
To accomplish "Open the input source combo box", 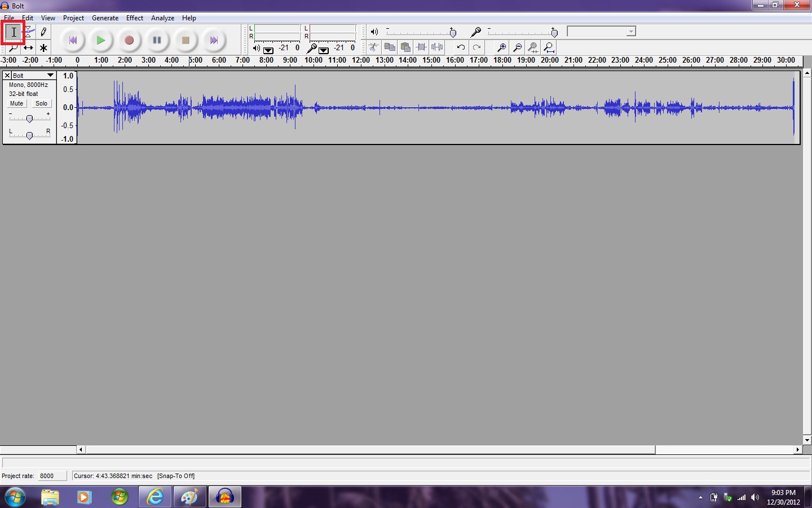I will click(x=601, y=32).
